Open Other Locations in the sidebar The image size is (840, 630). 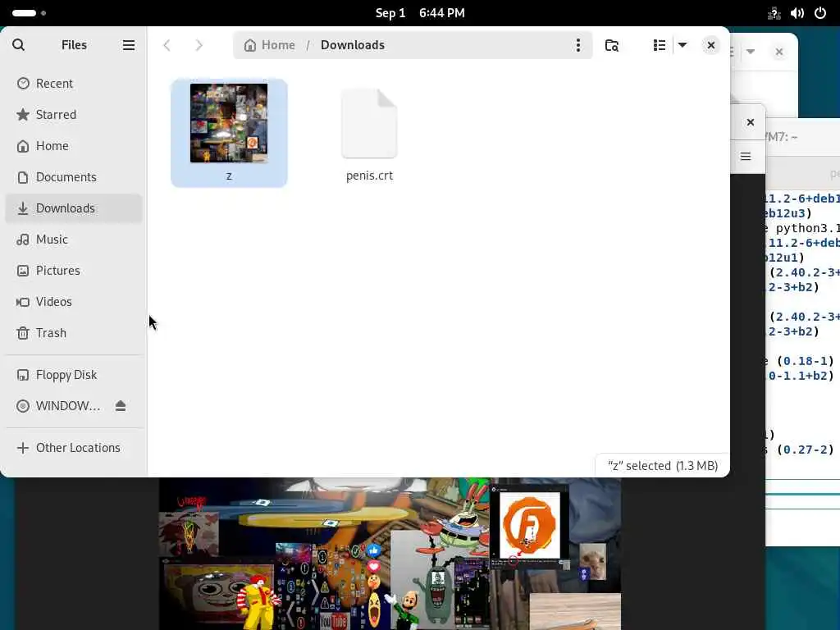click(x=74, y=447)
